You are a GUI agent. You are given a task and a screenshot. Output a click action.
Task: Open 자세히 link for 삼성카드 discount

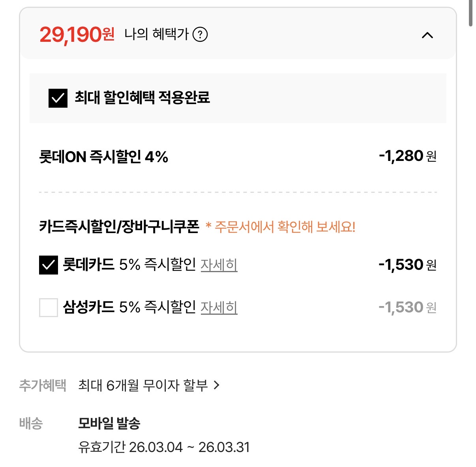[219, 307]
